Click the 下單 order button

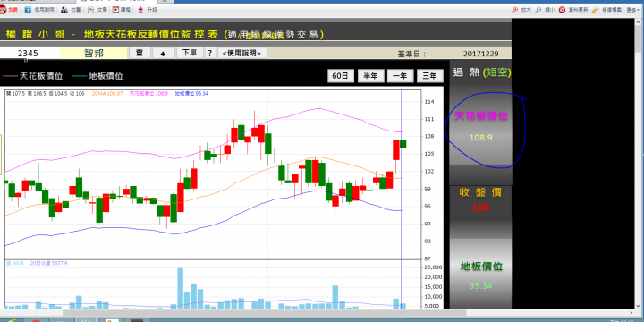pyautogui.click(x=190, y=53)
